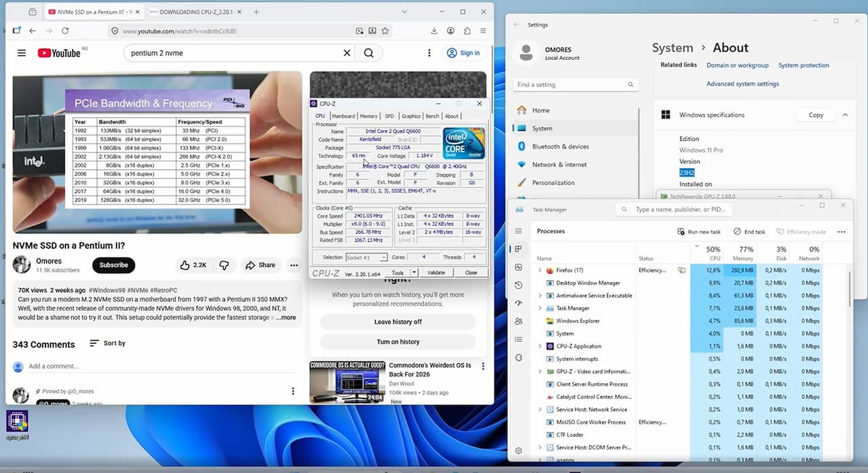Open CPU-Z Tools dropdown arrow
Viewport: 868px width, 473px height.
[414, 272]
